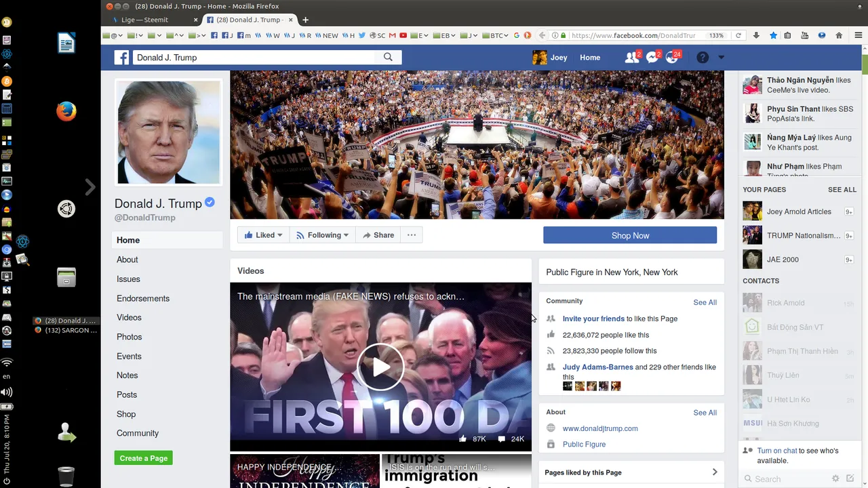Click the Invite your friends link
868x488 pixels.
pyautogui.click(x=593, y=319)
